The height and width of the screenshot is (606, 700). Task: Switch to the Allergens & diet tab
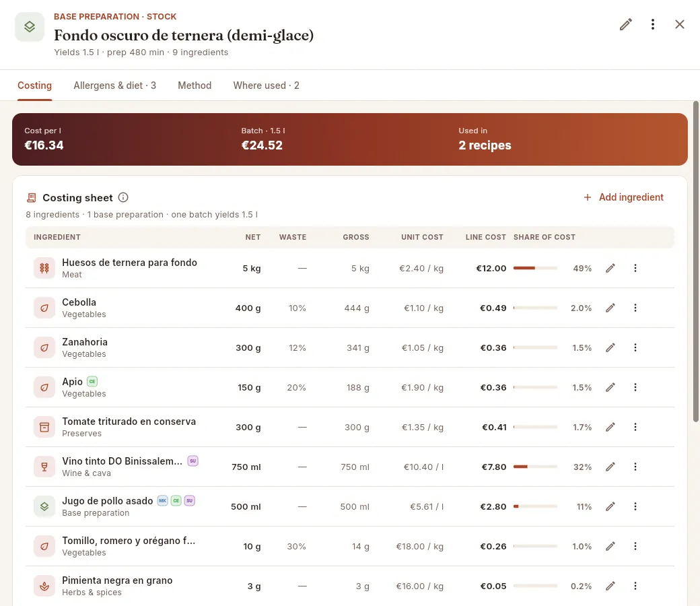coord(114,86)
